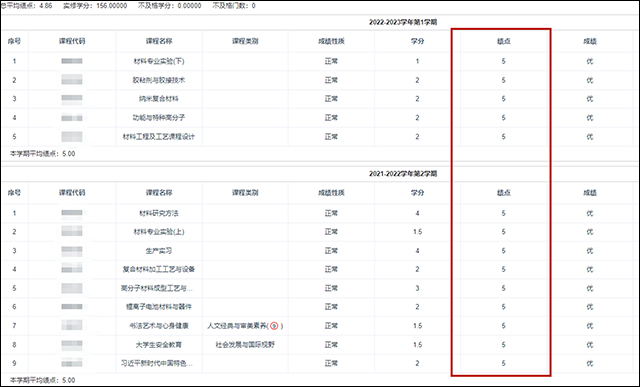The height and width of the screenshot is (387, 640).
Task: Select the course name 材料专业实验(上)
Action: click(159, 232)
